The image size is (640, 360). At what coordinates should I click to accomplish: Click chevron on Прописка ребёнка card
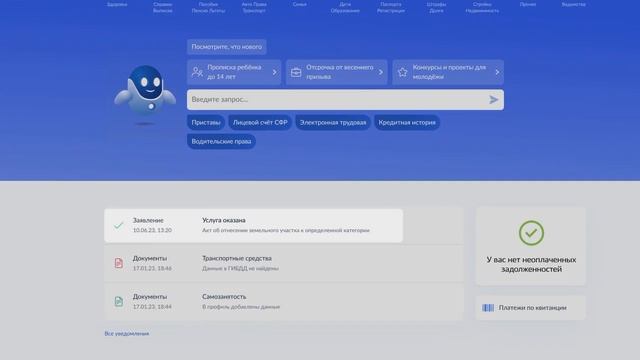pos(274,72)
